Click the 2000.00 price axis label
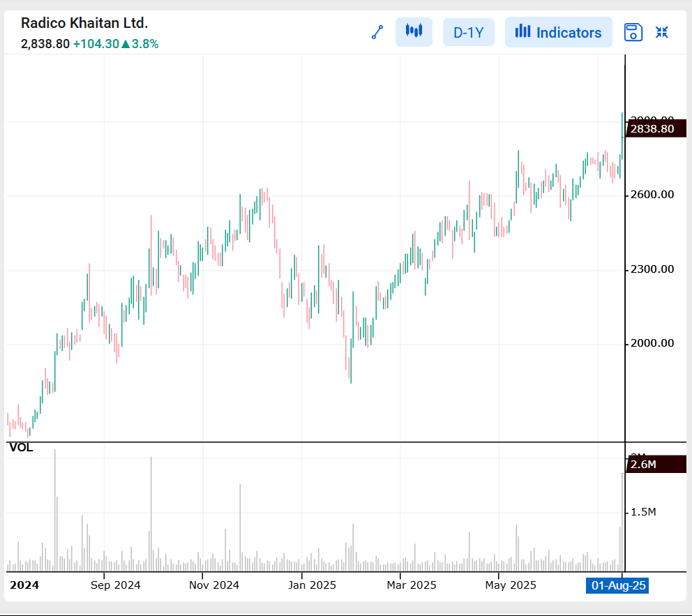This screenshot has width=692, height=616. pos(652,343)
